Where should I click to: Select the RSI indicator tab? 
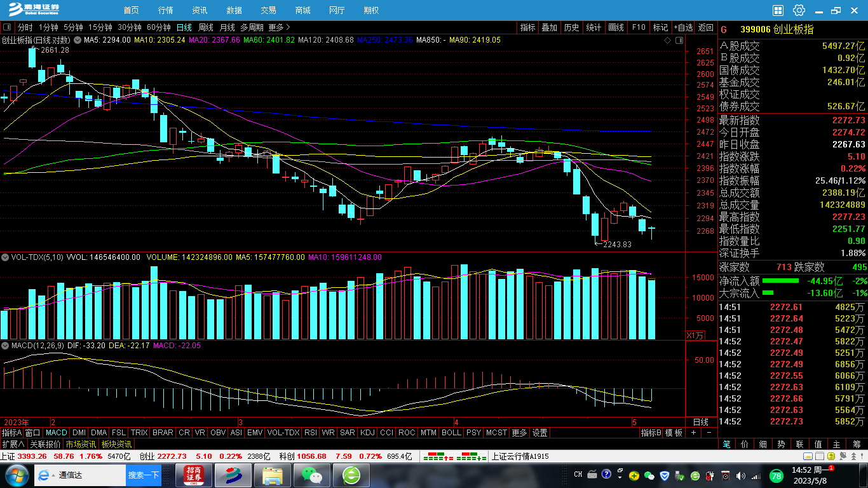[310, 433]
